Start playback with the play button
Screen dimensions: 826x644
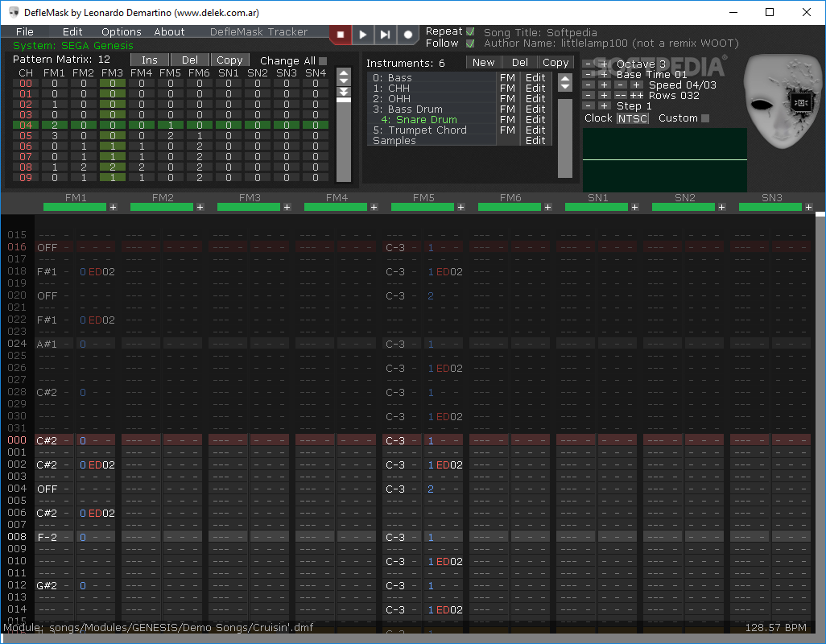pyautogui.click(x=362, y=35)
